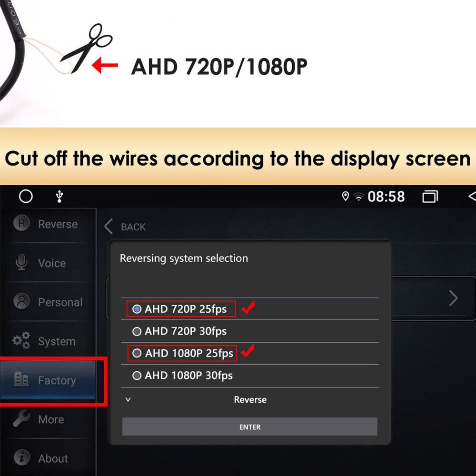Click the USB icon in status bar
476x476 pixels.
59,196
